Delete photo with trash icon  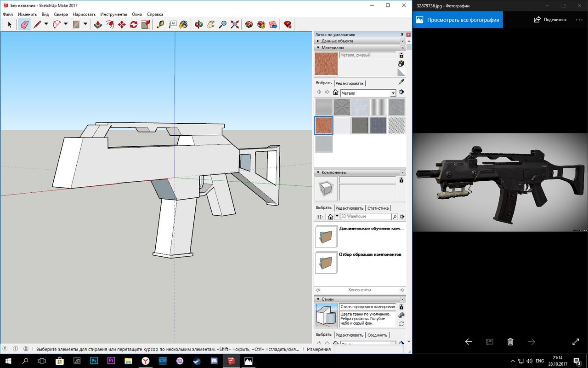pos(510,342)
